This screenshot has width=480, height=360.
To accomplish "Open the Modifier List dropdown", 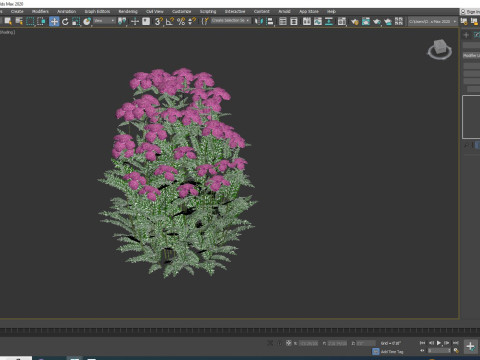I will click(x=471, y=55).
